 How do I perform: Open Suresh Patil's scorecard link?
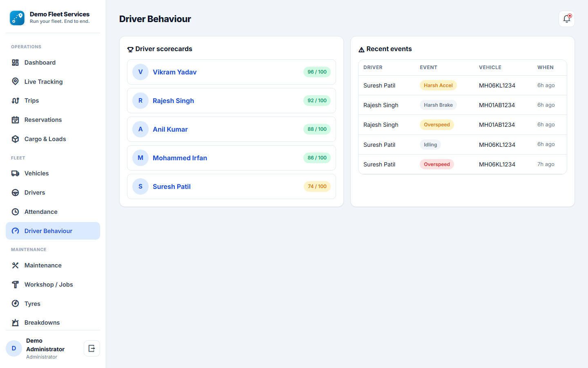[171, 186]
